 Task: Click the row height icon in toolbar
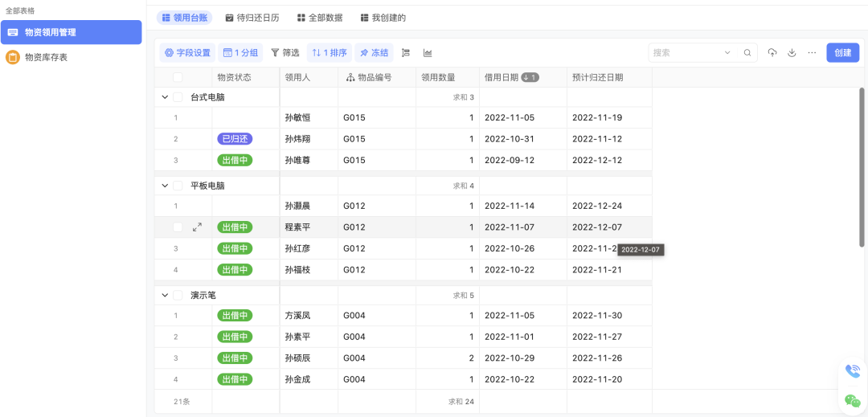(x=406, y=52)
